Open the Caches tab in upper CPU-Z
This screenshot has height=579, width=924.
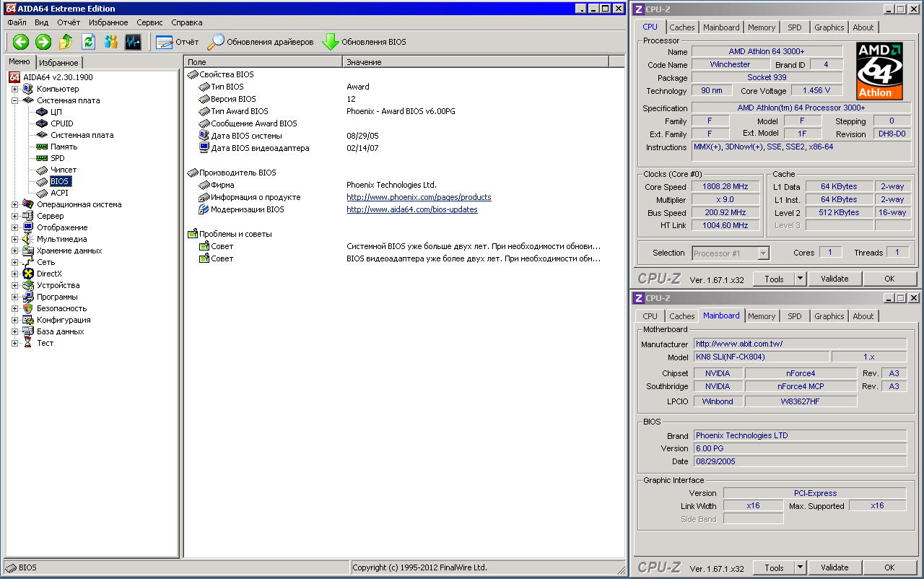[682, 27]
